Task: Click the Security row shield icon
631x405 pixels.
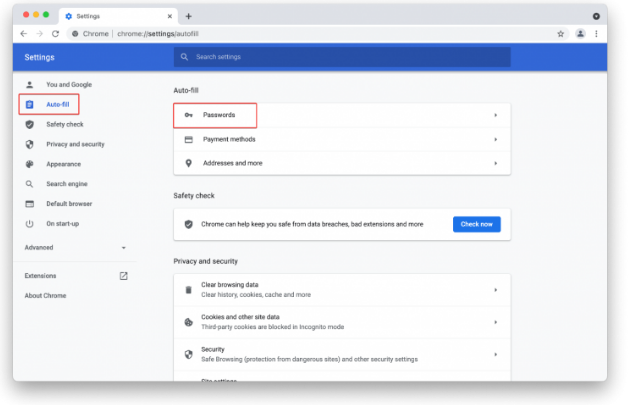Action: 188,354
